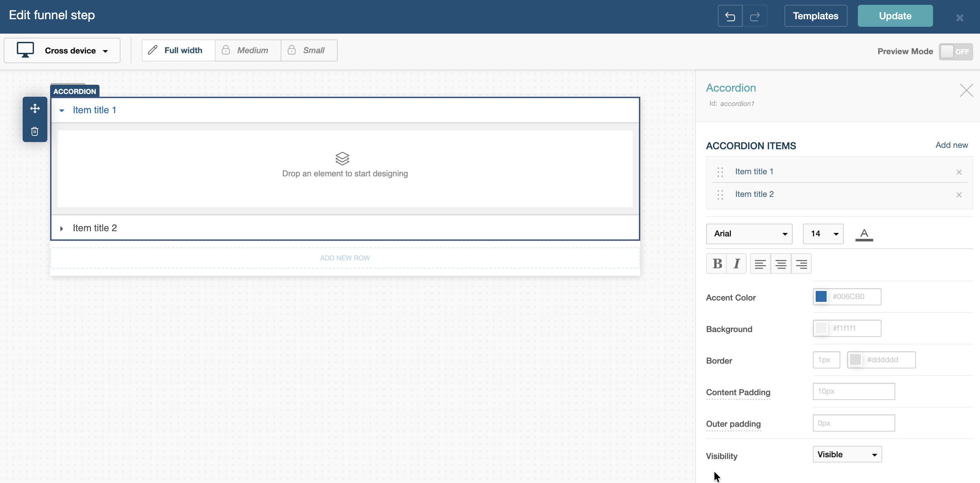Select the Small width tab
Image resolution: width=980 pixels, height=483 pixels.
coord(309,50)
